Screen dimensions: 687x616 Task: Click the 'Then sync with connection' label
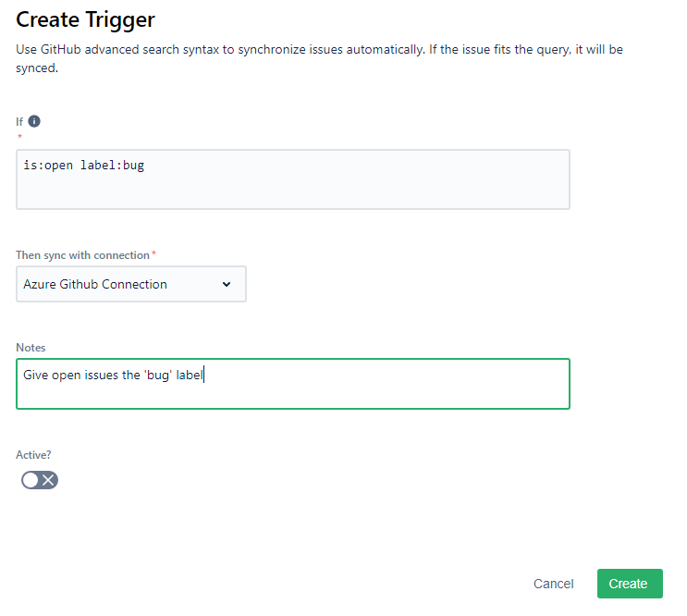tap(82, 255)
